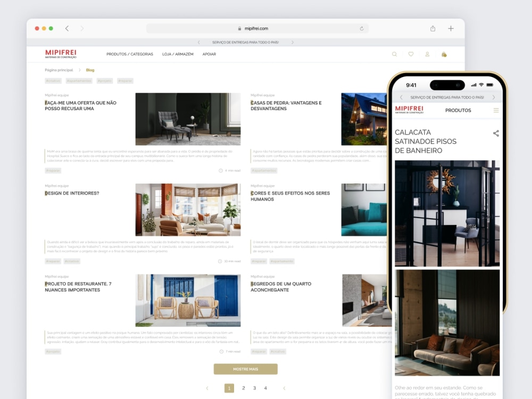Open the hamburger menu on the phone
The width and height of the screenshot is (532, 399).
(496, 110)
